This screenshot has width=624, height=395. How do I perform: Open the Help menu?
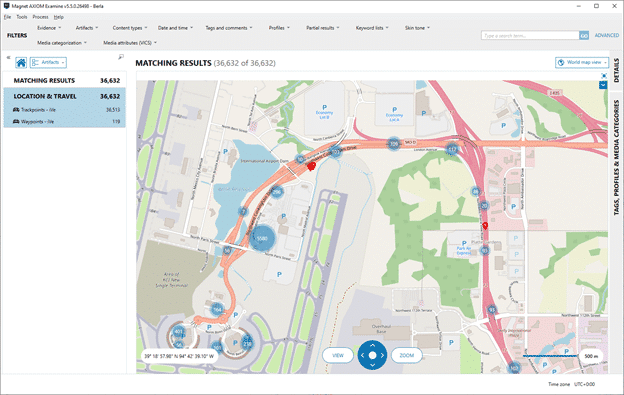pos(58,17)
